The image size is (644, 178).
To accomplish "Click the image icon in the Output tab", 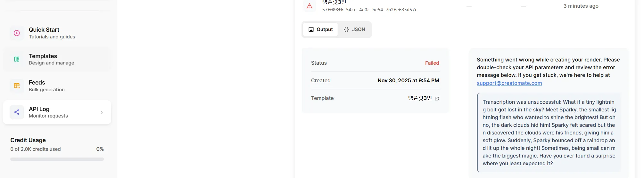I will 311,29.
